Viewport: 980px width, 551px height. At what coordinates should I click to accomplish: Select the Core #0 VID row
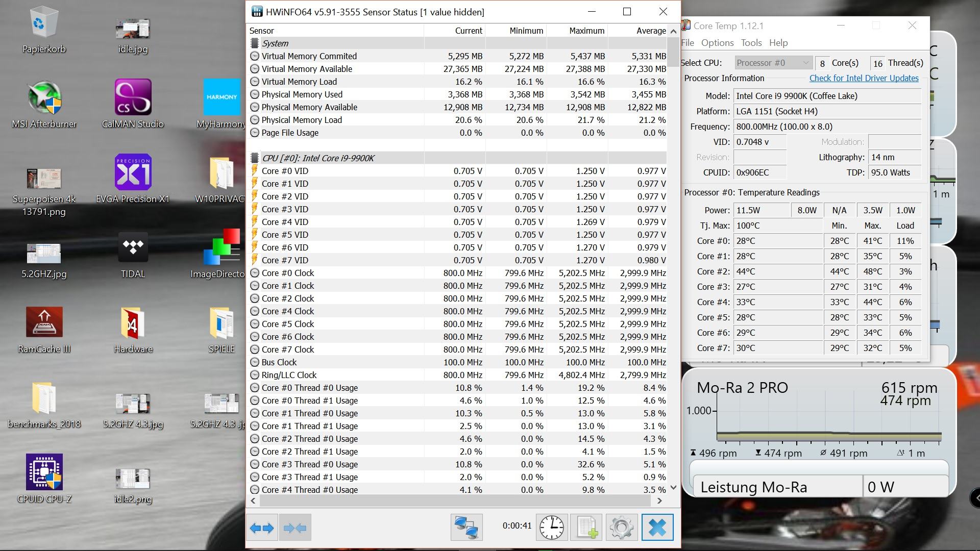tap(458, 171)
